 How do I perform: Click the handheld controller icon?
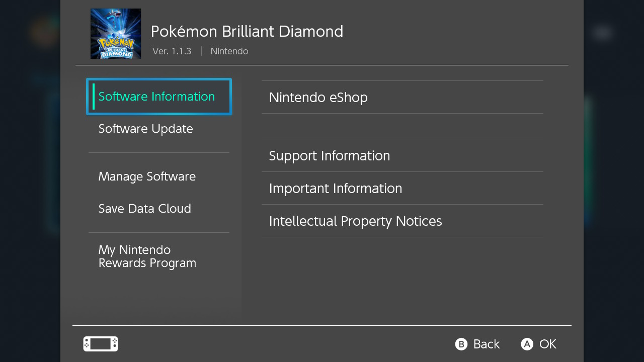101,344
